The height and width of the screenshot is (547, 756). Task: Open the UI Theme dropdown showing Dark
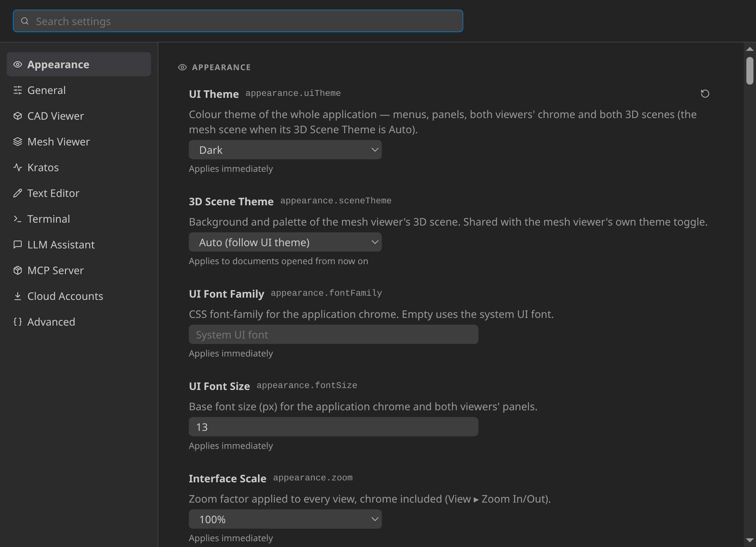pyautogui.click(x=285, y=150)
